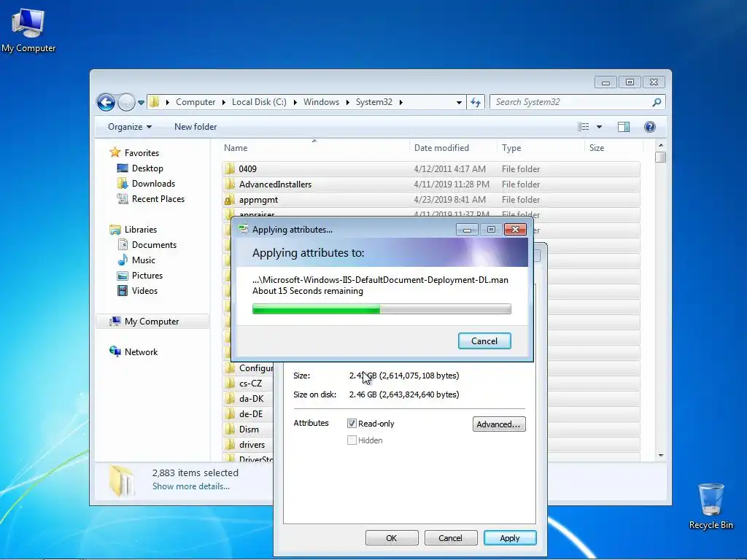Click OK in Properties dialog
The image size is (747, 560).
(392, 538)
